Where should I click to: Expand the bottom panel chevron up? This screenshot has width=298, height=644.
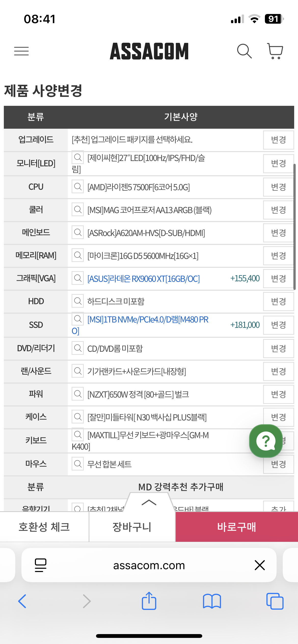point(149,502)
